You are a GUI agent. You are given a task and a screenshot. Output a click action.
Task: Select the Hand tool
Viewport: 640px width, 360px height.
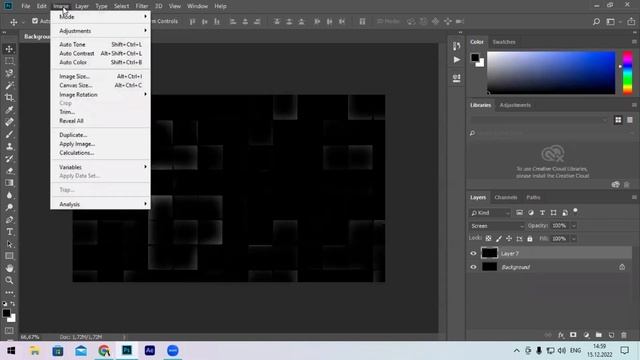tap(9, 268)
